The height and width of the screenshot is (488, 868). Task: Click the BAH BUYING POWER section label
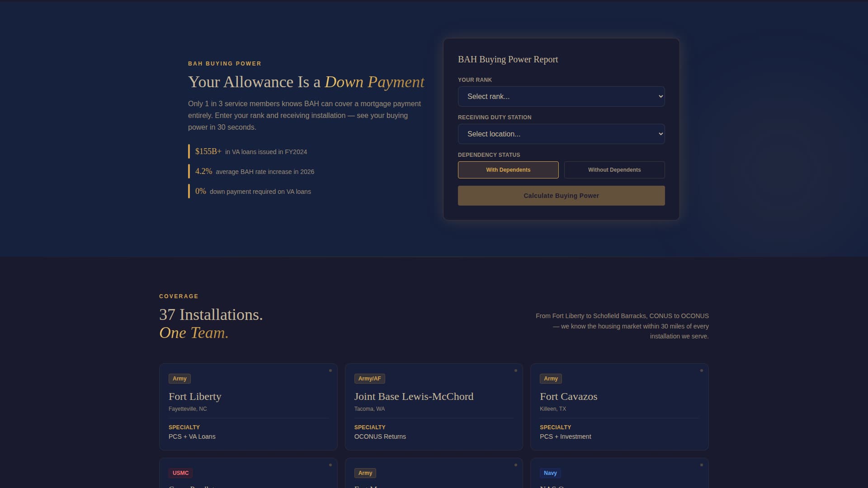click(x=225, y=63)
